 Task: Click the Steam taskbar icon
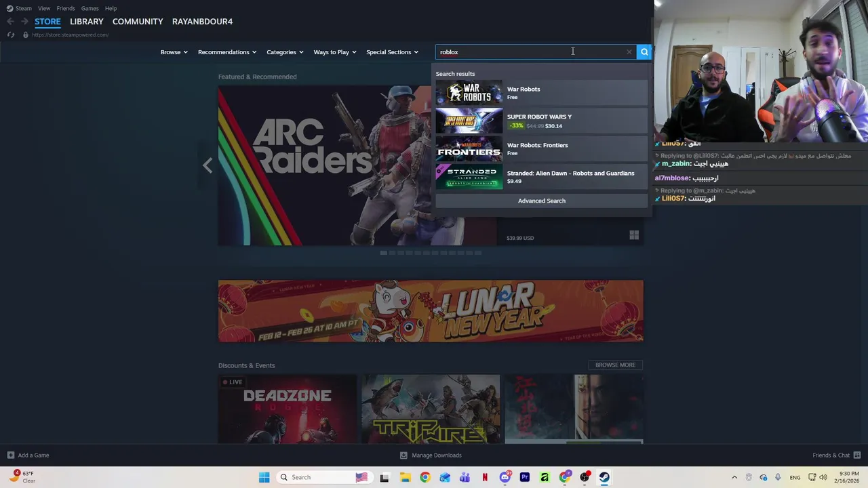click(604, 477)
